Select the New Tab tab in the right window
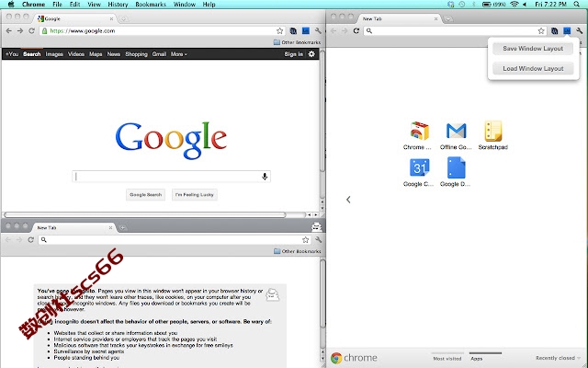Viewport: 588px width, 368px height. point(400,18)
